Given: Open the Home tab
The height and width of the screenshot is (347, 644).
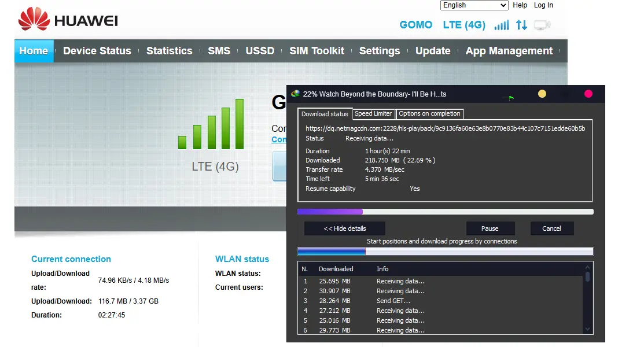Looking at the screenshot, I should coord(34,51).
